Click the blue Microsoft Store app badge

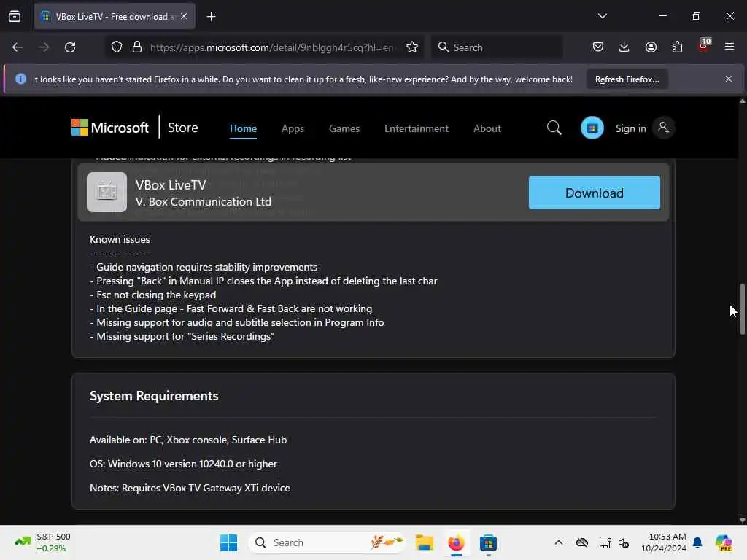pyautogui.click(x=592, y=128)
